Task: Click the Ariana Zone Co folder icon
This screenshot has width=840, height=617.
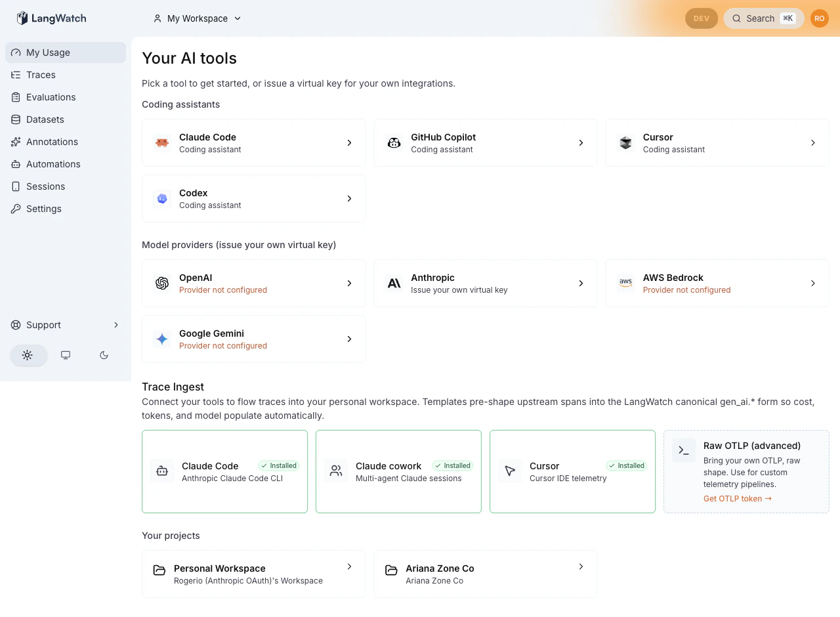Action: click(391, 570)
